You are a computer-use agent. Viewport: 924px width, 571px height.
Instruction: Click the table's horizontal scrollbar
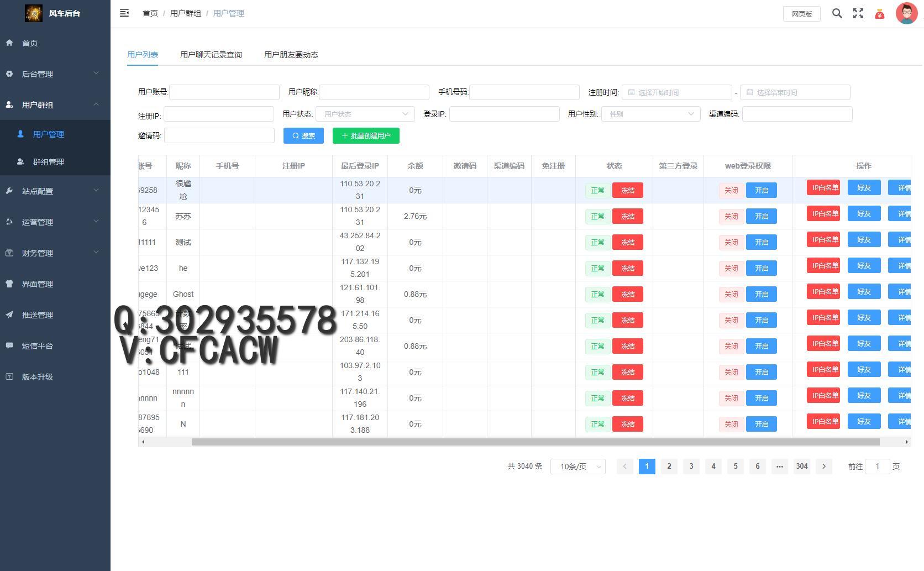coord(535,442)
